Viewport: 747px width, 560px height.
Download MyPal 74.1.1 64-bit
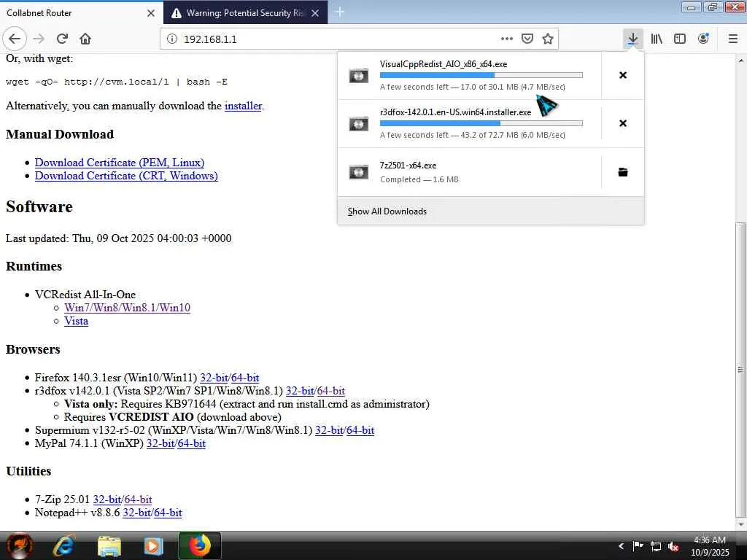(x=192, y=443)
